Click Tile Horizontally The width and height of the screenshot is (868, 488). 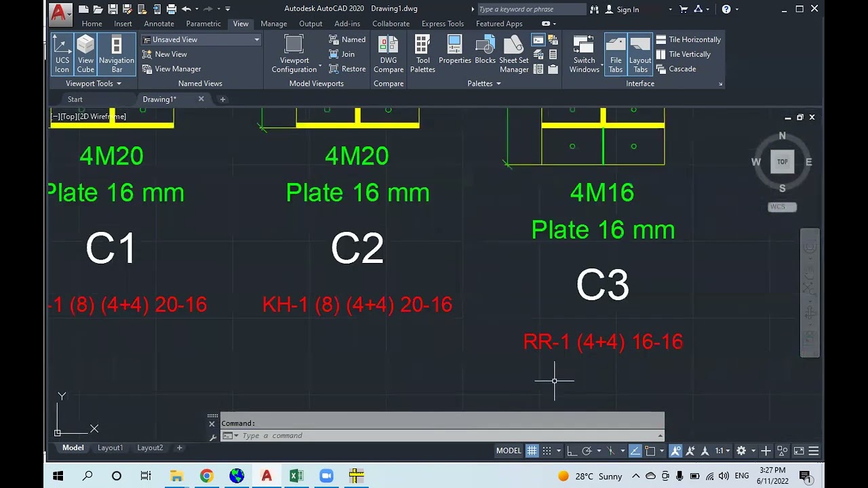point(688,39)
